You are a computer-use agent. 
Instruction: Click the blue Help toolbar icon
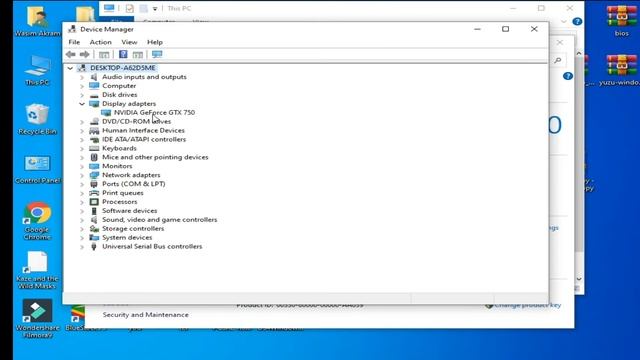click(x=123, y=54)
